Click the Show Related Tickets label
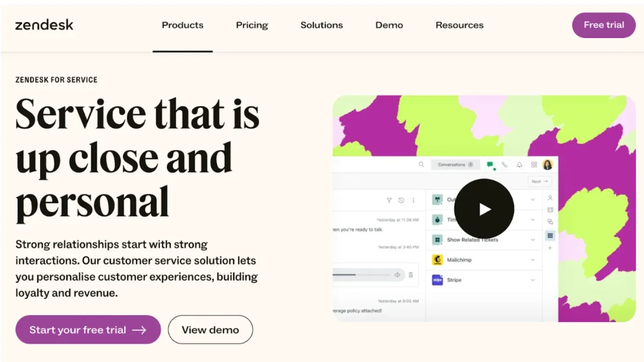644x362 pixels. [472, 240]
